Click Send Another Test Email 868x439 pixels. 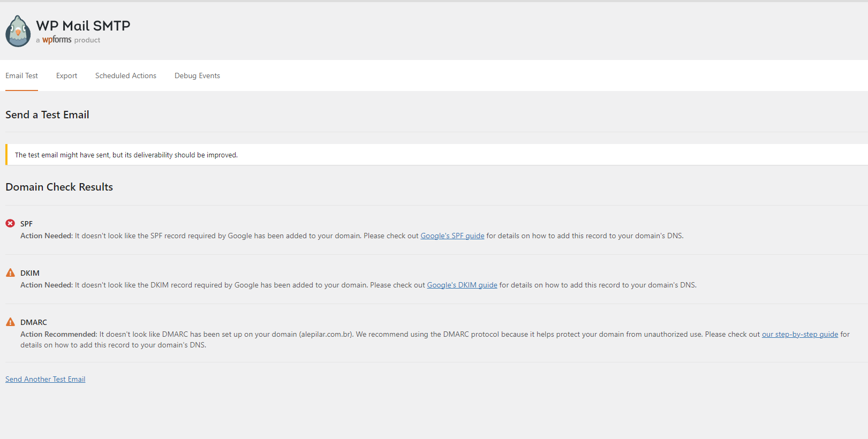point(46,379)
